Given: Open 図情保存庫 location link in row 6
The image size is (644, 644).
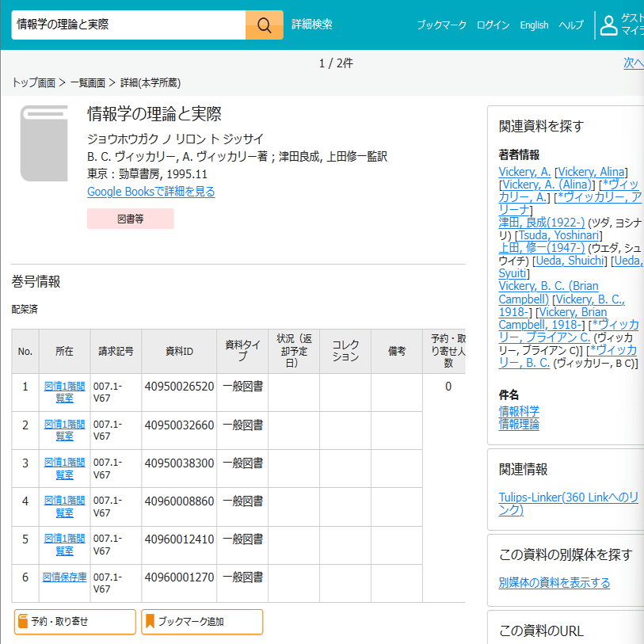Looking at the screenshot, I should point(64,577).
